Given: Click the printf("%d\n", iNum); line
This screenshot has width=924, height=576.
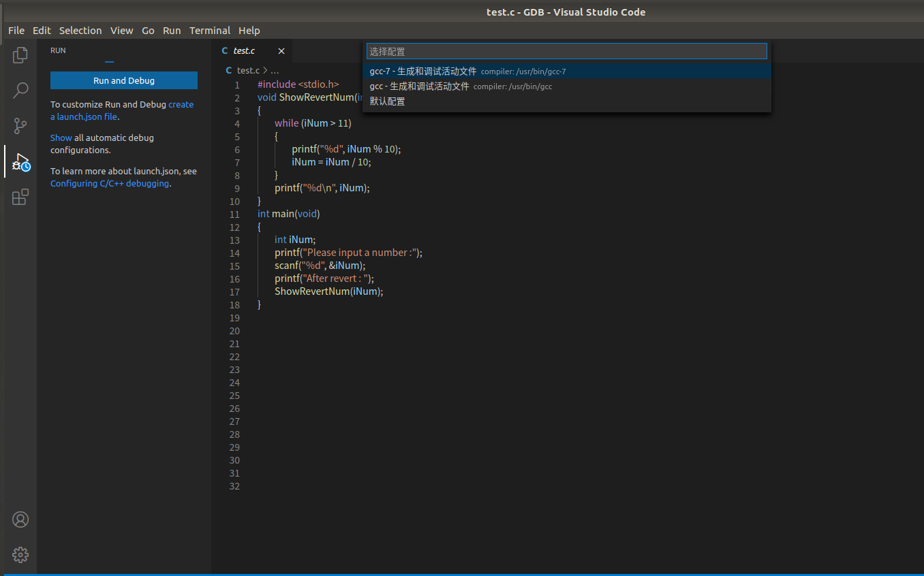Looking at the screenshot, I should click(322, 188).
